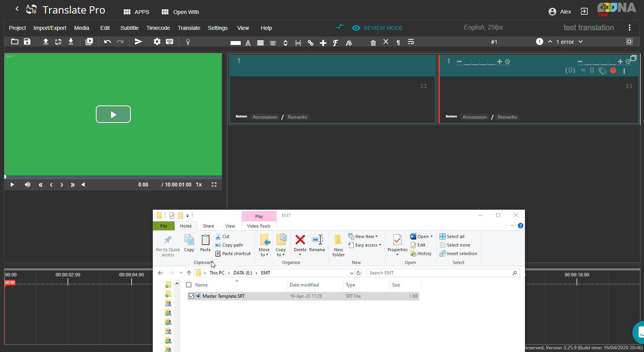Uncheck the Master Template.SRT checkbox
This screenshot has height=352, width=644.
tap(191, 296)
